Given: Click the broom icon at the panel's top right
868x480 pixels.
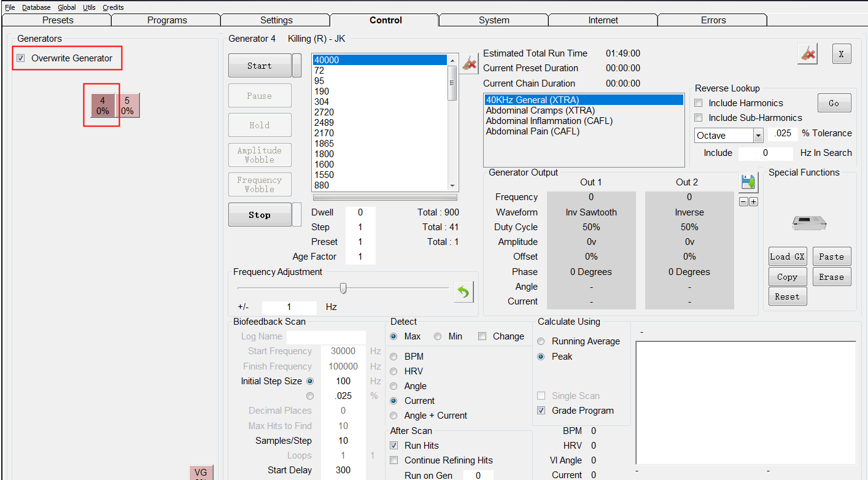Looking at the screenshot, I should (x=808, y=54).
